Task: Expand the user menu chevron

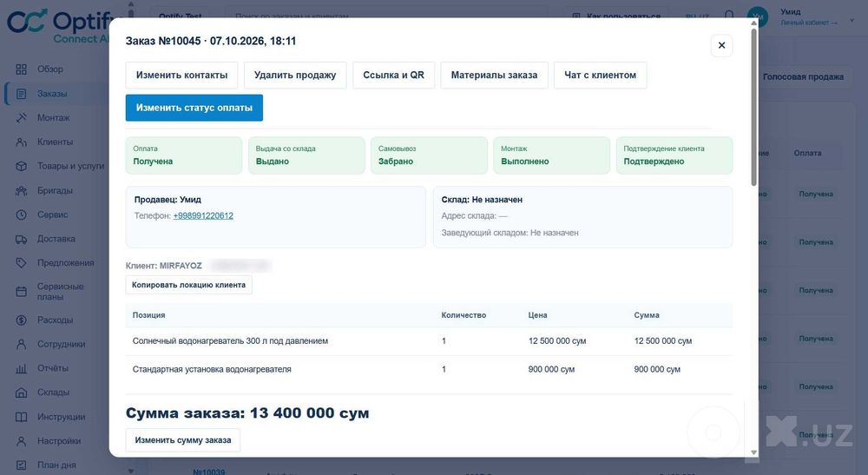Action: pyautogui.click(x=852, y=20)
